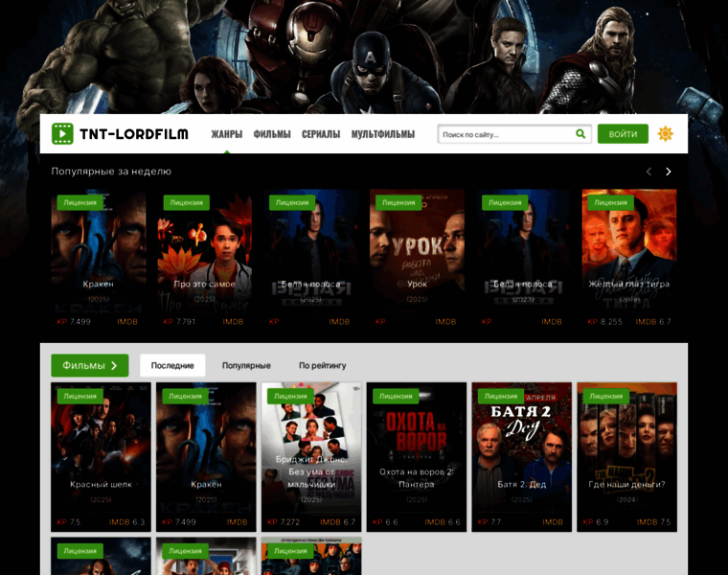Toggle the sun light theme icon
This screenshot has height=575, width=728.
[666, 134]
